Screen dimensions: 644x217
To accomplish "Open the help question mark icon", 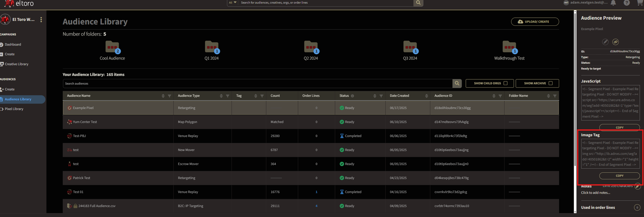I will (x=627, y=3).
